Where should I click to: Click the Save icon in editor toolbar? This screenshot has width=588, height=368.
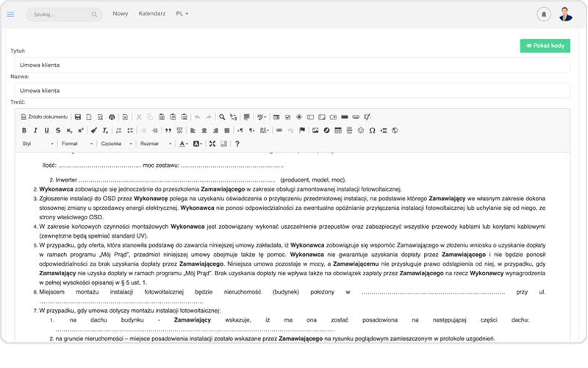point(77,117)
